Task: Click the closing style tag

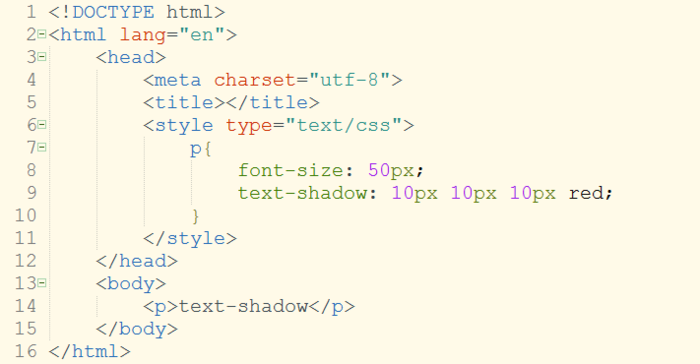Action: click(x=190, y=238)
